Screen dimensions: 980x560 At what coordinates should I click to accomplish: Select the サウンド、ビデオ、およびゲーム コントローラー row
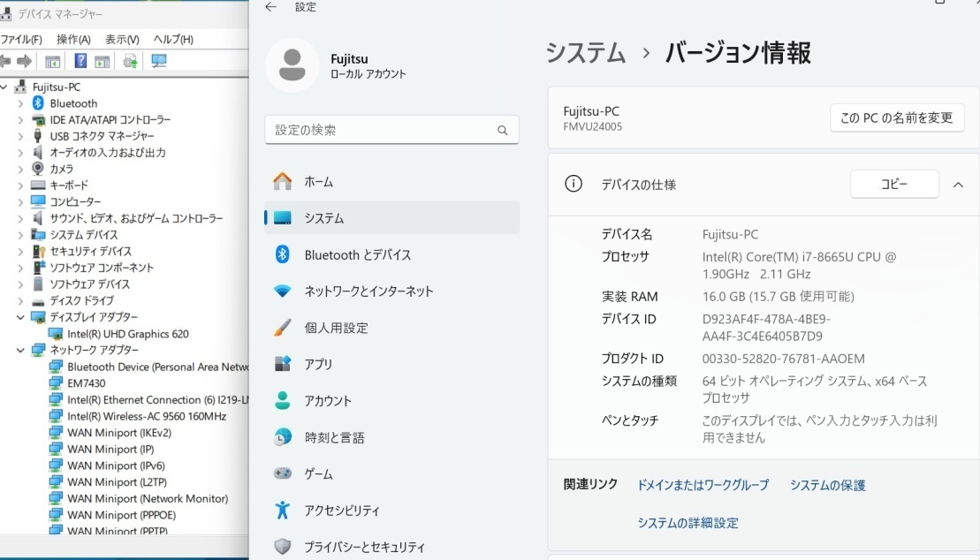[136, 218]
